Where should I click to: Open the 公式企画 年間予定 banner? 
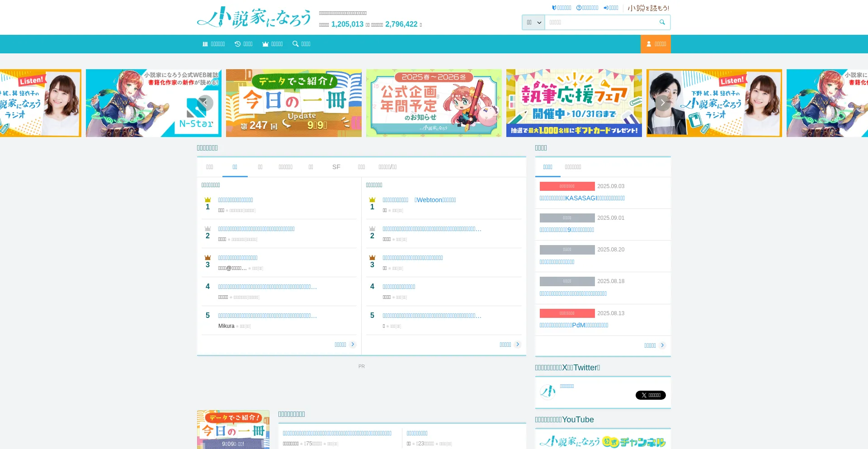(x=434, y=103)
